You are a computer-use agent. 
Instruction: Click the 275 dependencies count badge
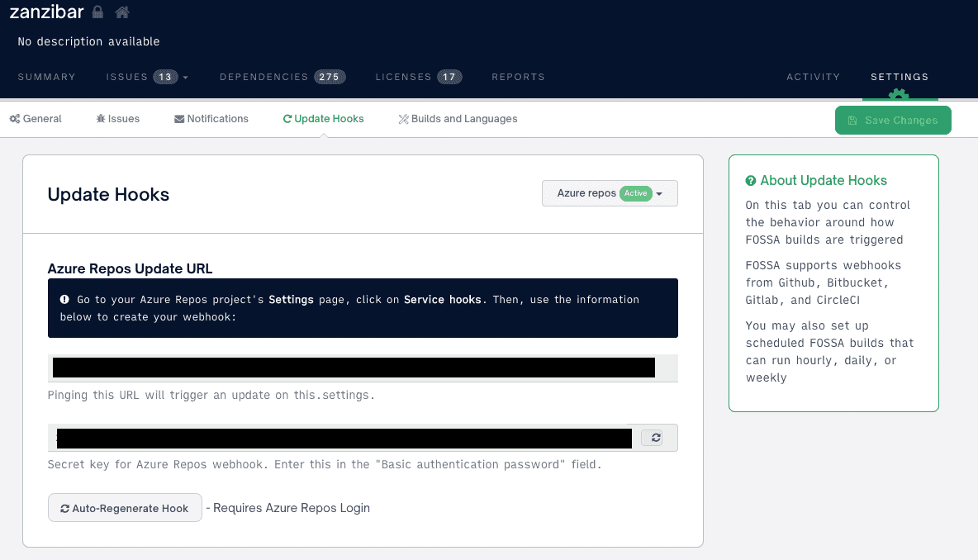tap(330, 77)
